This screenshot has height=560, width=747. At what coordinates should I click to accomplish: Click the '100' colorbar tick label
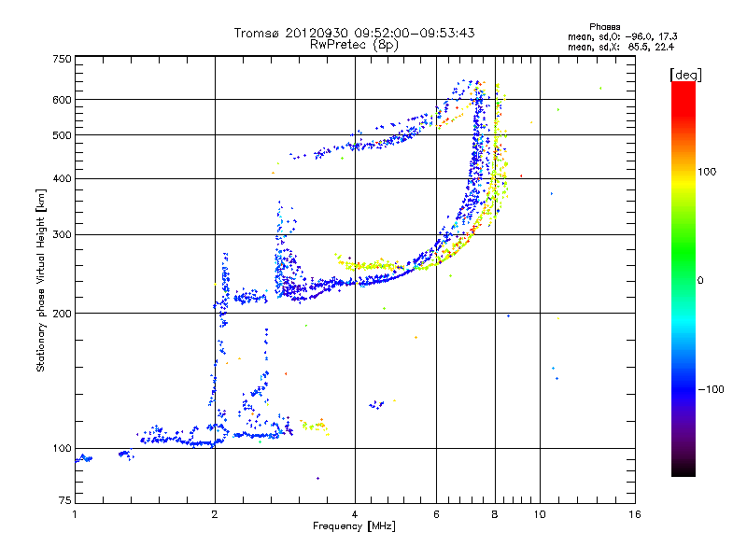(x=707, y=172)
